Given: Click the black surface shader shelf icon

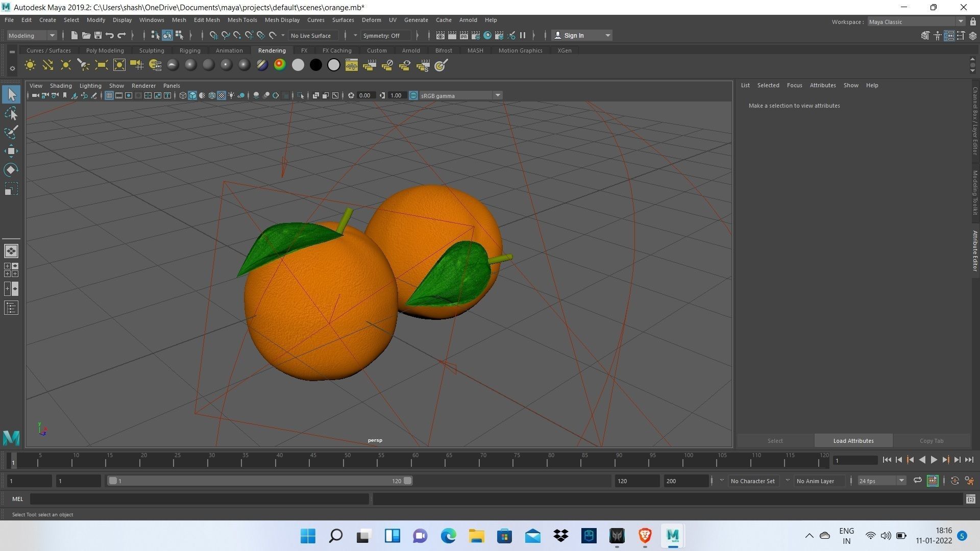Looking at the screenshot, I should [316, 65].
